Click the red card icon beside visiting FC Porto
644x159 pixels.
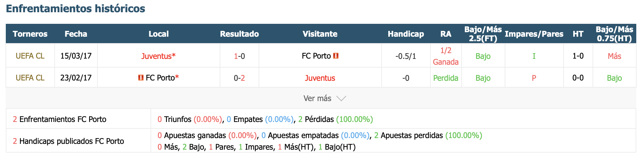coord(336,56)
